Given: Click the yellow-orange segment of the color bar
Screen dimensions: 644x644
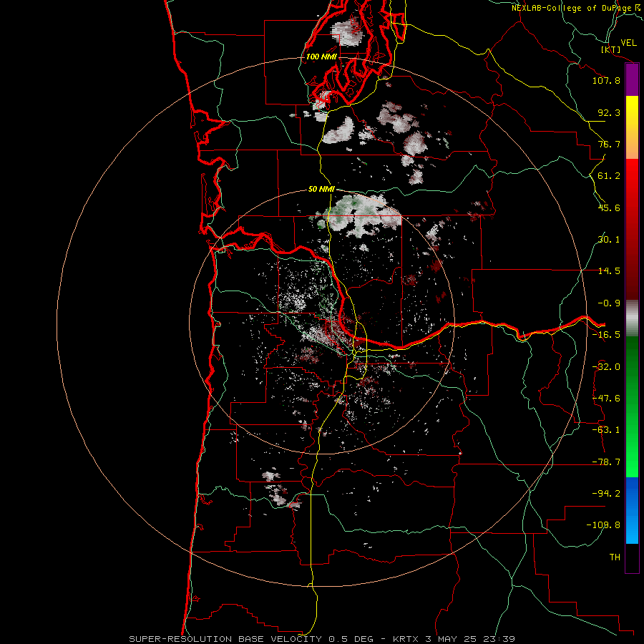Looking at the screenshot, I should (632, 127).
